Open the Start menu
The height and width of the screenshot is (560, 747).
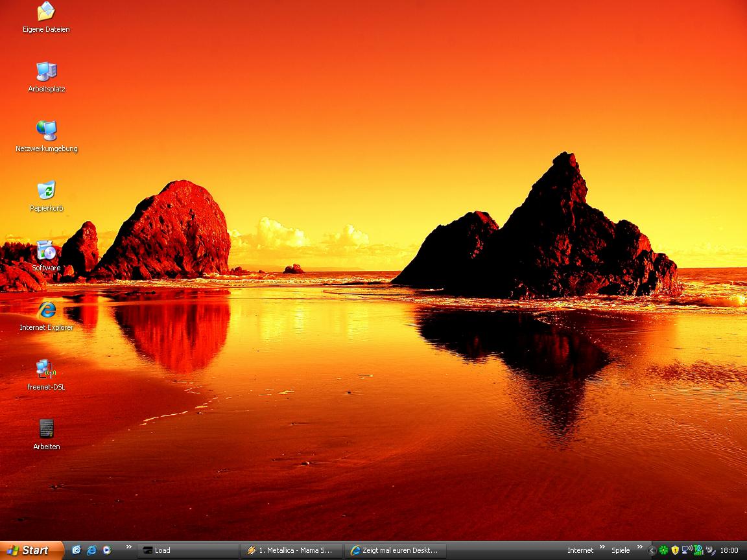[x=31, y=550]
